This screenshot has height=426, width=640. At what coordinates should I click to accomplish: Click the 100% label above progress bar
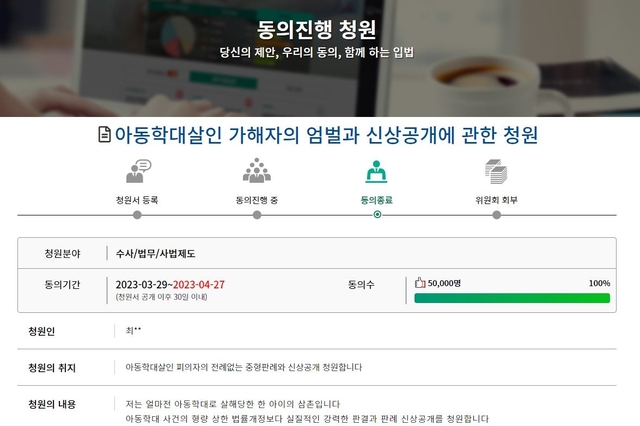[599, 284]
